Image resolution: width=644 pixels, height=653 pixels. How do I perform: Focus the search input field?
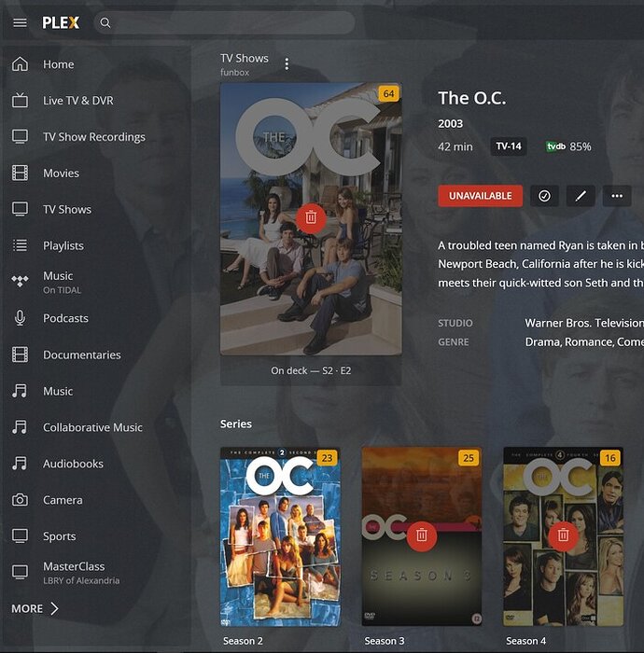pos(225,22)
